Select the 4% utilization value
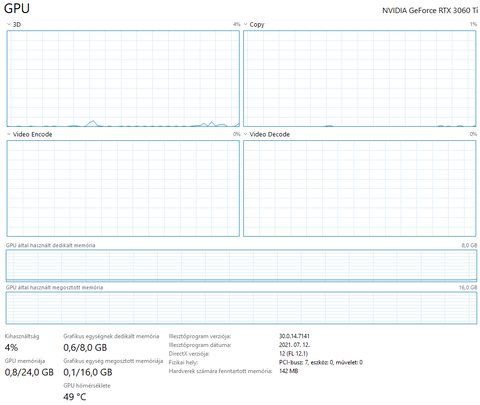Viewport: 480px width, 405px height. pos(11,348)
